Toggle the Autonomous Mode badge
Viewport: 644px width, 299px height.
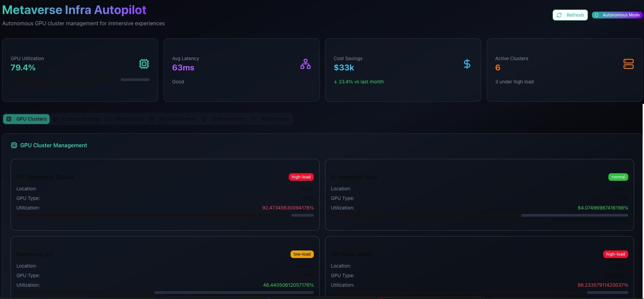point(617,15)
